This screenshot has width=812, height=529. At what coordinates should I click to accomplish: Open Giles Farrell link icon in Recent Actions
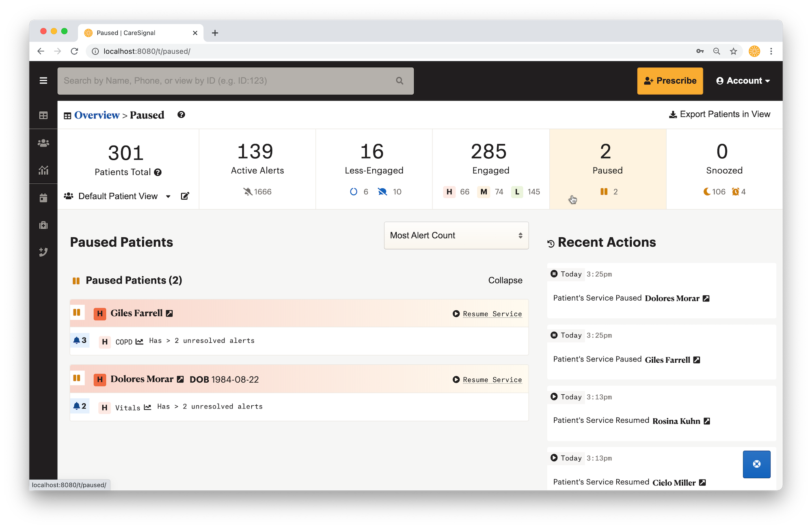[697, 360]
